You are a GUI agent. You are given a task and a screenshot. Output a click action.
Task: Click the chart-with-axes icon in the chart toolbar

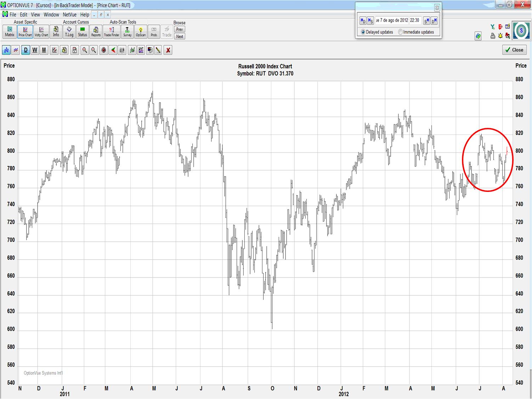[54, 50]
